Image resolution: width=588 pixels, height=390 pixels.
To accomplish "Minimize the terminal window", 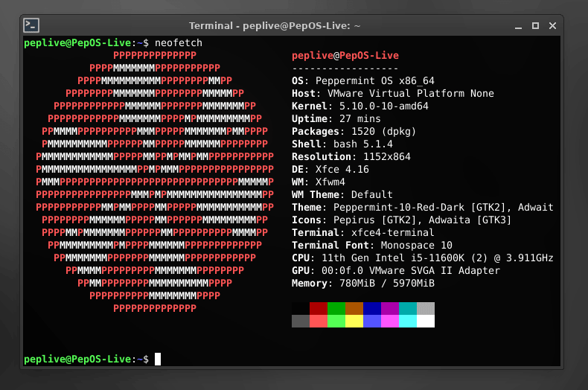I will 518,25.
